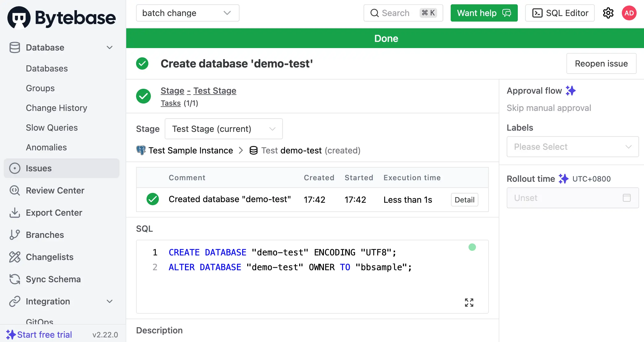Open the Test Stage (current) dropdown
This screenshot has height=342, width=644.
(223, 129)
